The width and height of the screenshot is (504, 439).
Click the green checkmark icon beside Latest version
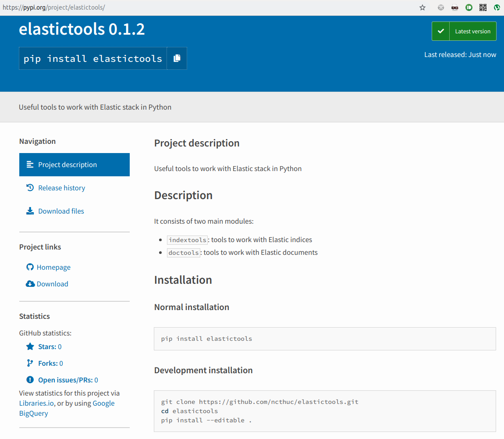tap(441, 31)
